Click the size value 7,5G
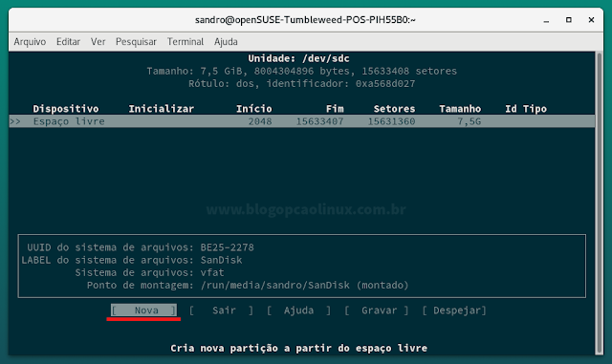Viewport: 612px width, 364px height. [470, 121]
